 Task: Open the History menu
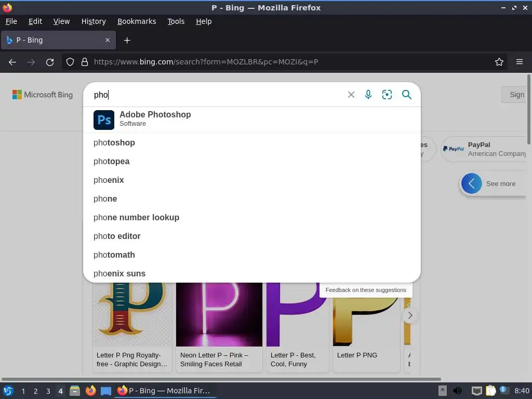pos(94,21)
